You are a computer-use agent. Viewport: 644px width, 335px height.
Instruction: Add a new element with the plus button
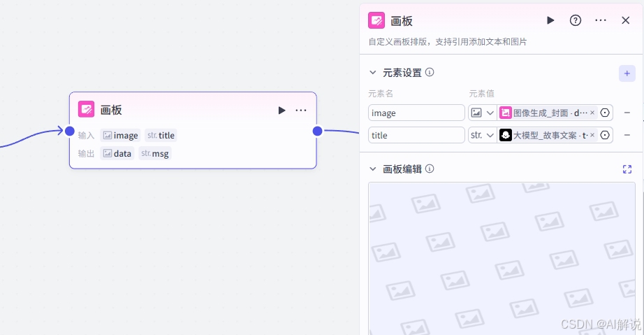coord(627,73)
